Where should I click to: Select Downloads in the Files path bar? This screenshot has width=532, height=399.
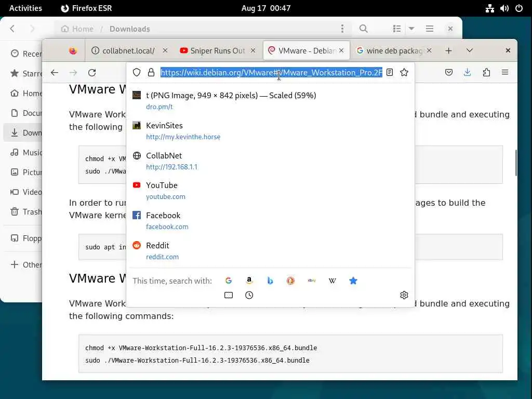click(x=129, y=29)
